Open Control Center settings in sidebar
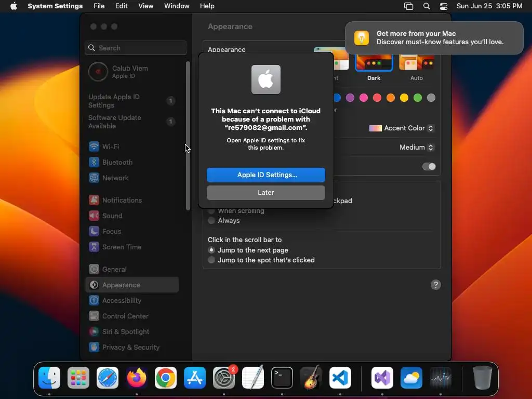Viewport: 532px width, 399px height. (x=132, y=316)
